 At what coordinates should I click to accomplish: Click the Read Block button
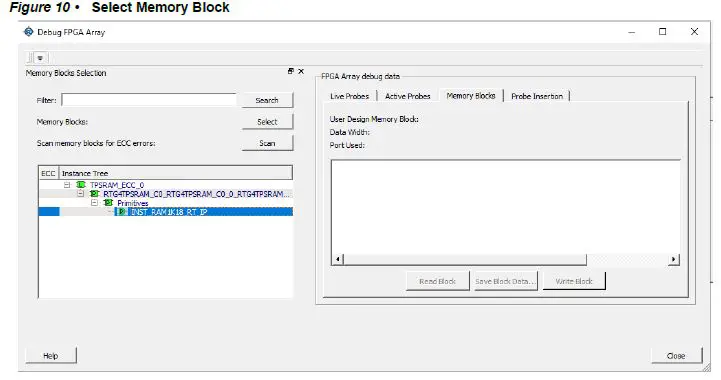pyautogui.click(x=437, y=281)
